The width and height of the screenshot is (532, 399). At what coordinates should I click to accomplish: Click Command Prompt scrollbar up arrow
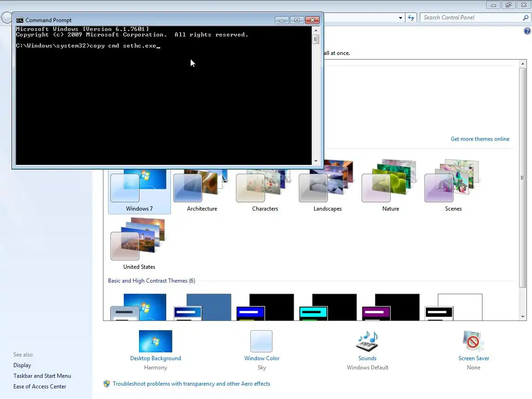(x=316, y=30)
